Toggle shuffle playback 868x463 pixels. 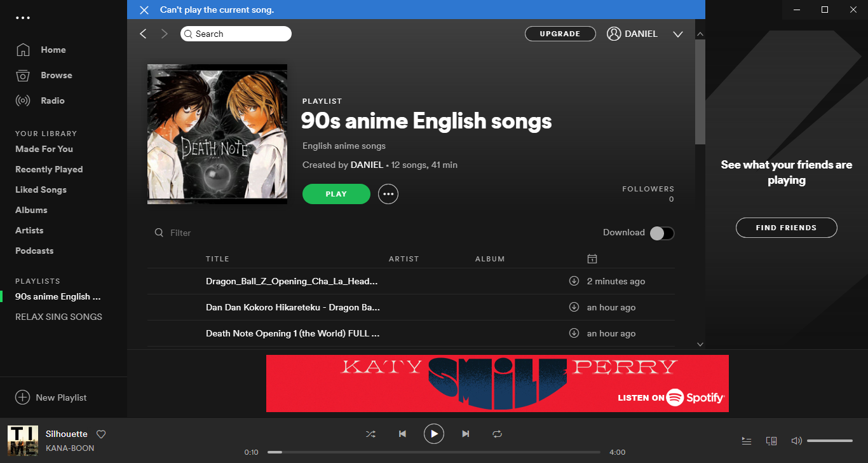[370, 434]
